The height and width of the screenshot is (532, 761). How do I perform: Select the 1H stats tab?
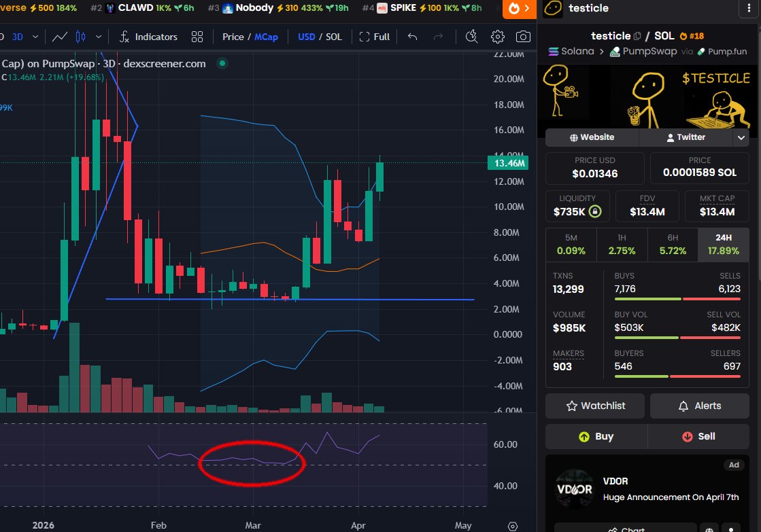coord(622,245)
